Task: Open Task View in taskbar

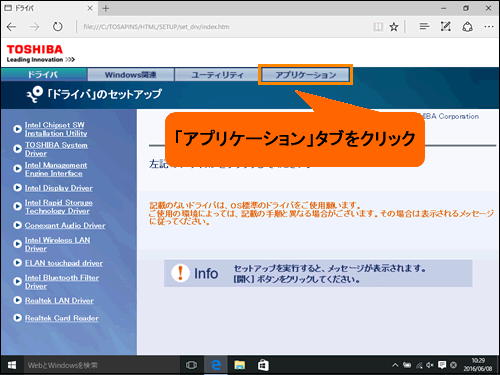Action: pos(191,365)
